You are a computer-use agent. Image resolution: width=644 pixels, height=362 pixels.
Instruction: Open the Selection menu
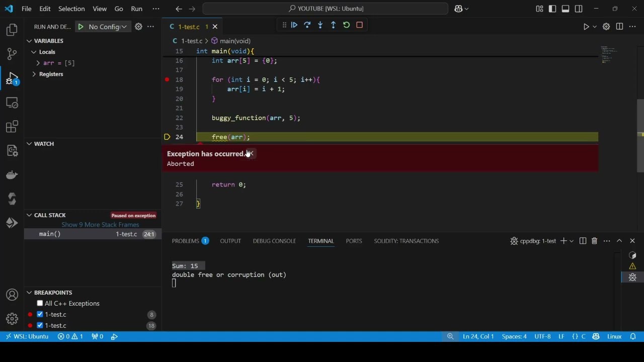(x=71, y=9)
